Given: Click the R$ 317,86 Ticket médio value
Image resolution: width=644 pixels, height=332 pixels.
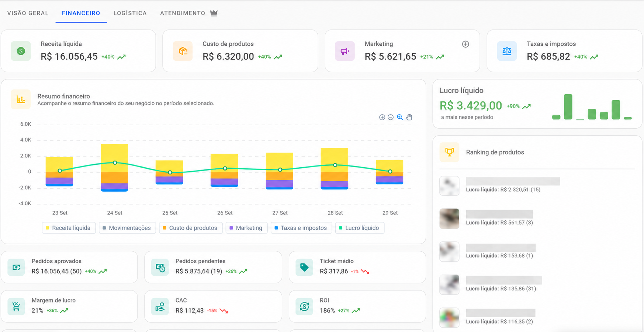Looking at the screenshot, I should click(x=334, y=271).
